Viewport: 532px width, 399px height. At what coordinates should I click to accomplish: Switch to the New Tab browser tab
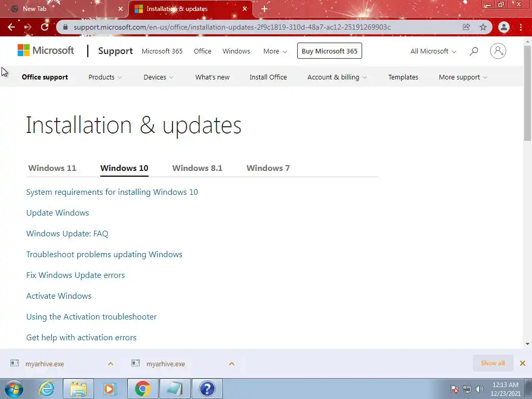coord(64,9)
